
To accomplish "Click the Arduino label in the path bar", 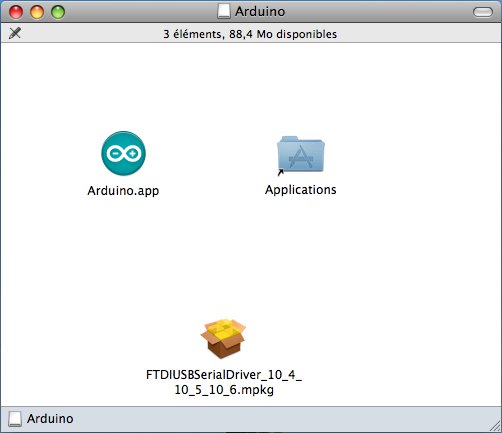I will click(50, 419).
